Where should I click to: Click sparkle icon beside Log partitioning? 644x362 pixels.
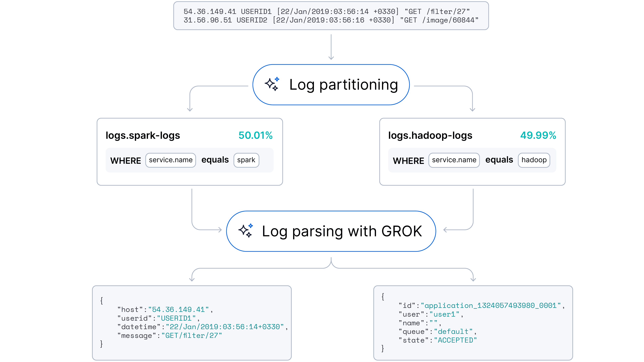click(272, 84)
